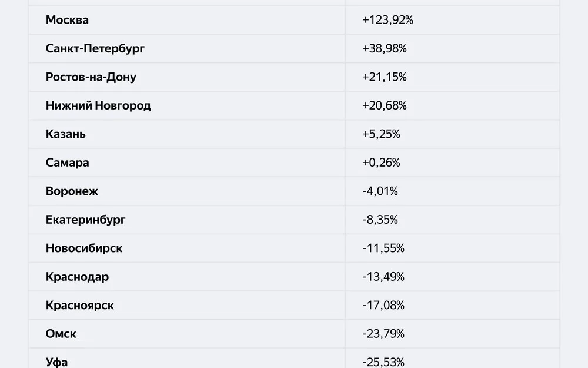Click the Красноярск city cell
Viewport: 588px width, 368px height.
tap(80, 306)
